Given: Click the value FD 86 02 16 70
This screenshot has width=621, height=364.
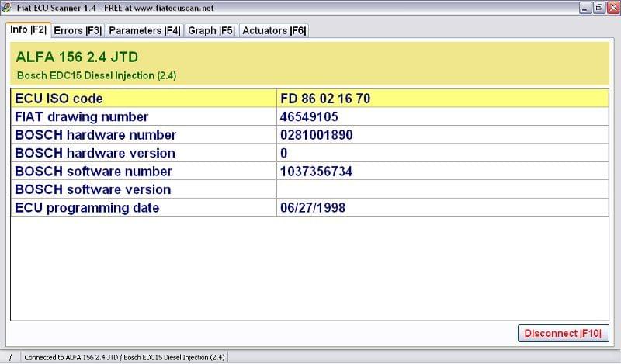Looking at the screenshot, I should 325,99.
